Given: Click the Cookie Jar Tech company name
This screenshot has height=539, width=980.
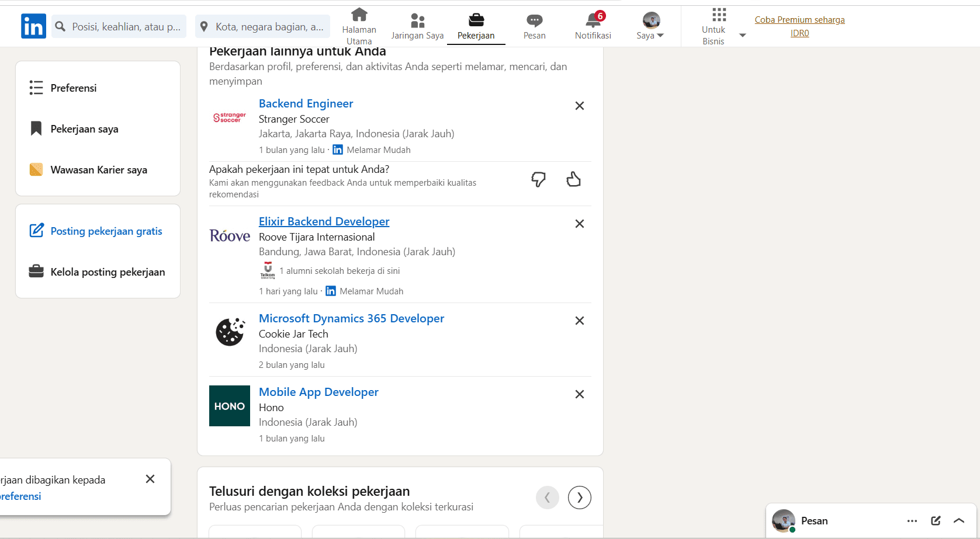Looking at the screenshot, I should click(x=293, y=334).
